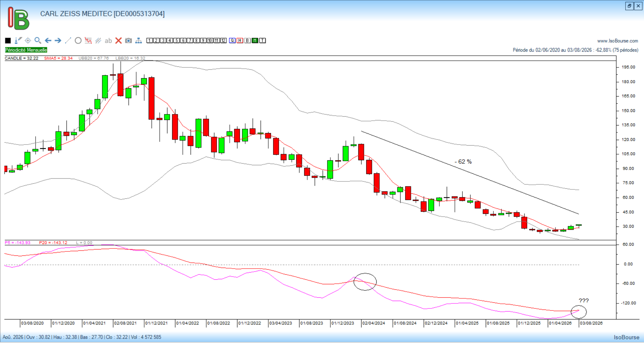The height and width of the screenshot is (343, 644).
Task: Select the circle drawing tool
Action: tap(78, 41)
